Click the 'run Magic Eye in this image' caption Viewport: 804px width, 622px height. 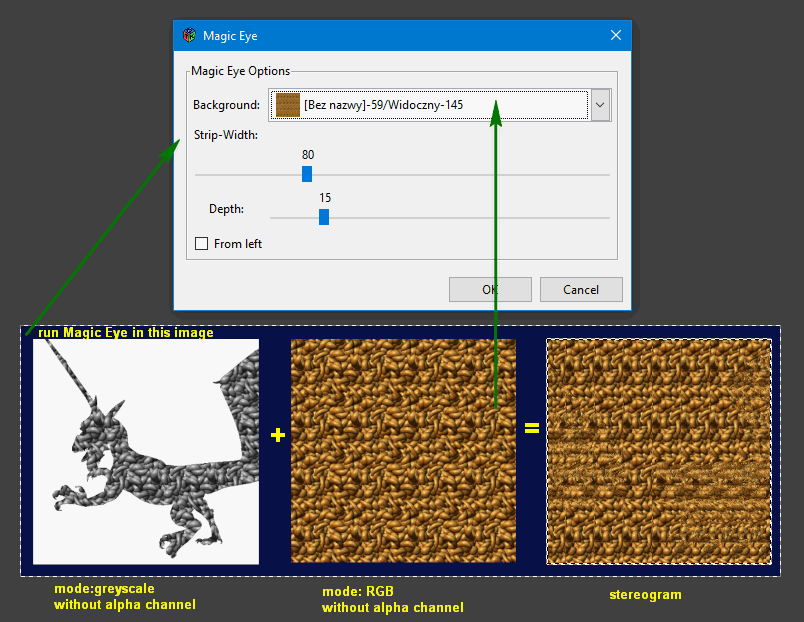coord(126,332)
